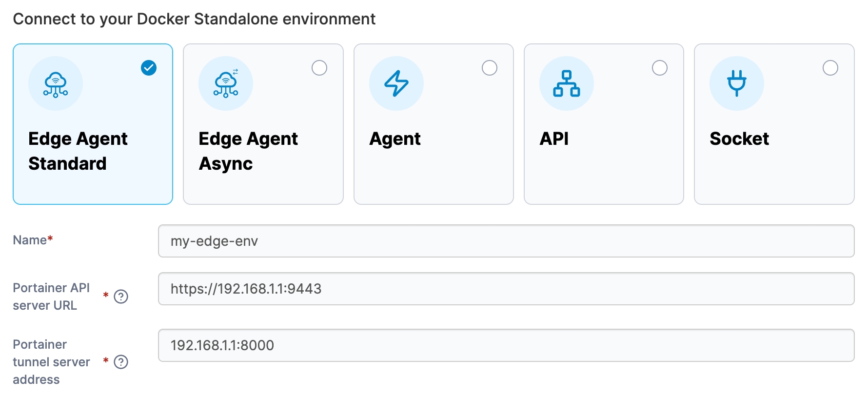The width and height of the screenshot is (868, 397).
Task: Choose the "Edge Agent Standard" card title
Action: pyautogui.click(x=78, y=151)
